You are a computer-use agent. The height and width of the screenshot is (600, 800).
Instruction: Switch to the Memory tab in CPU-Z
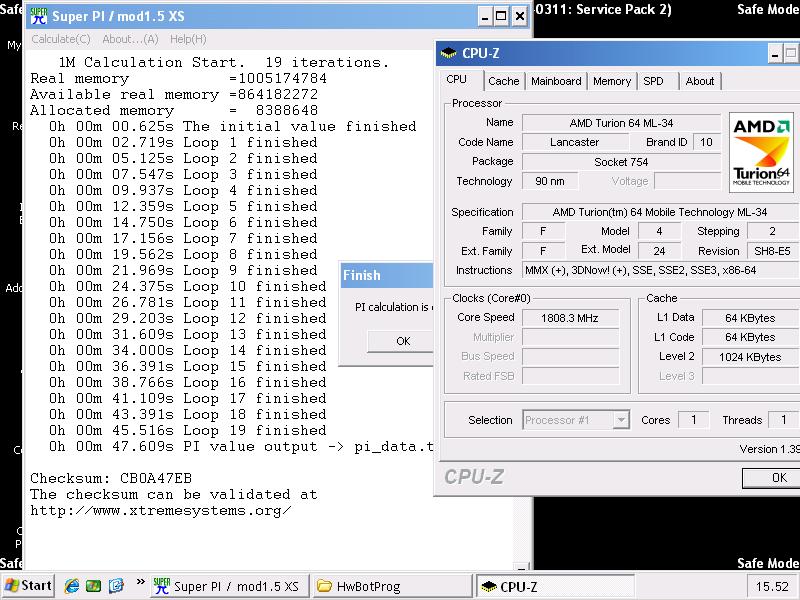click(612, 81)
